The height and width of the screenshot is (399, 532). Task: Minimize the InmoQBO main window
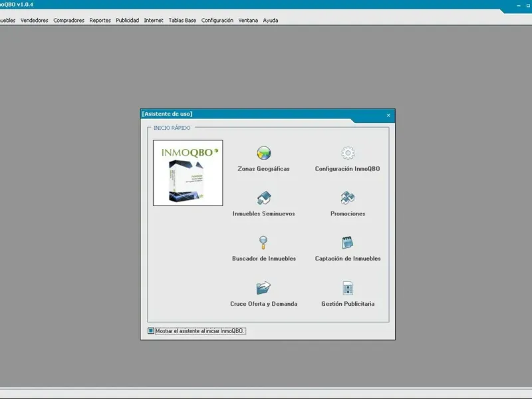click(x=519, y=5)
